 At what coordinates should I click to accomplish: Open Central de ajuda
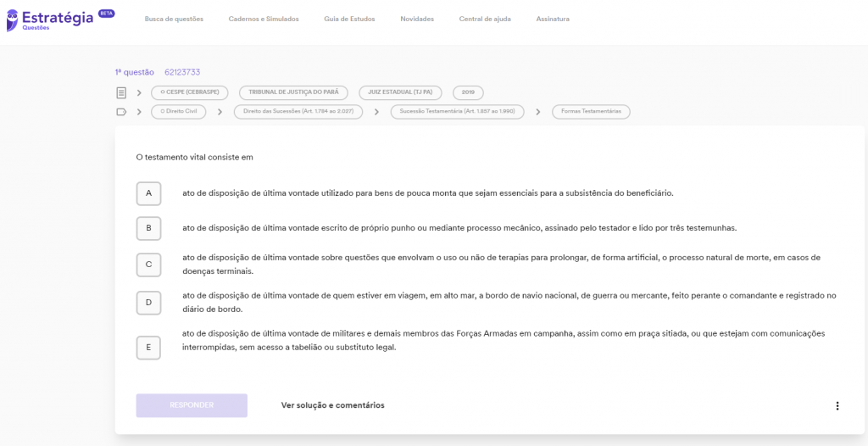pos(485,20)
